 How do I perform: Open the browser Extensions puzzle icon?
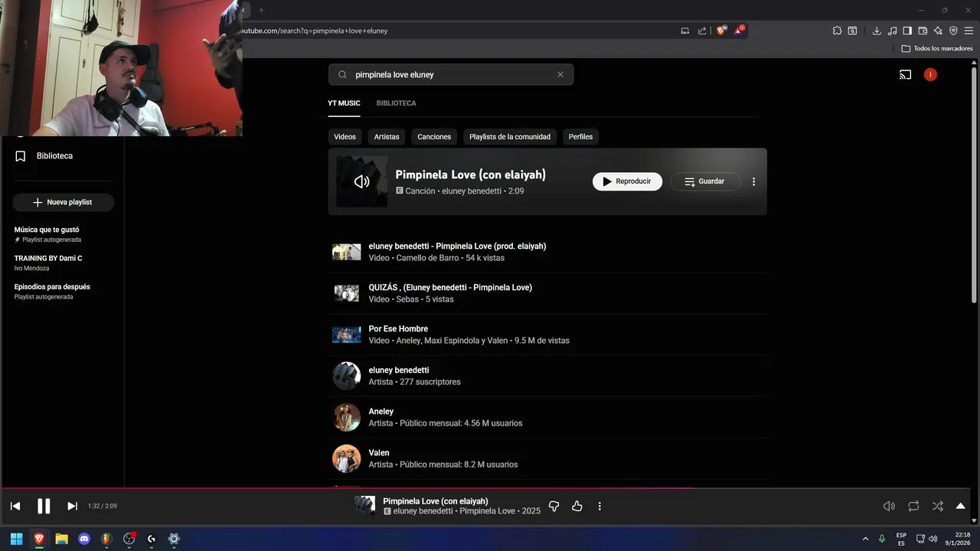tap(837, 31)
